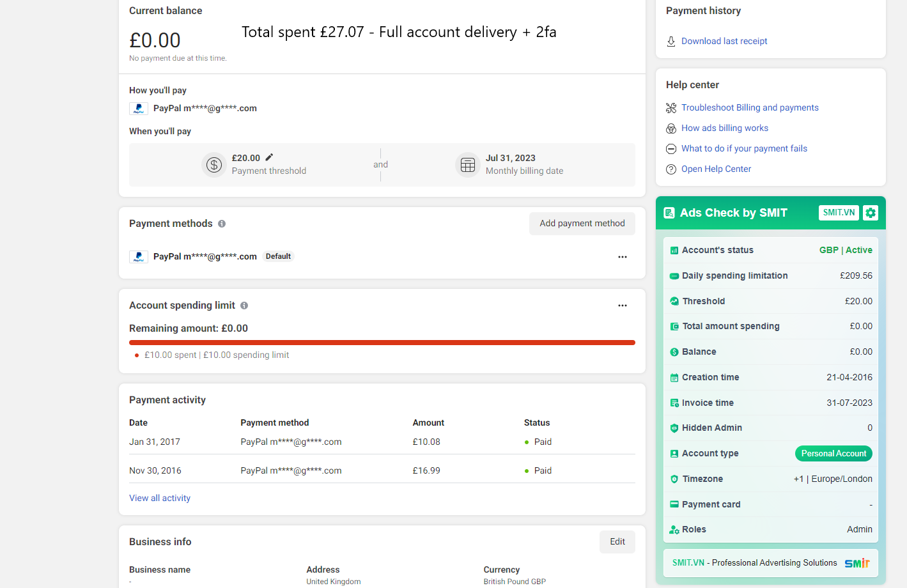Click the info icon beside Account spending limit
The width and height of the screenshot is (907, 588).
pyautogui.click(x=244, y=306)
